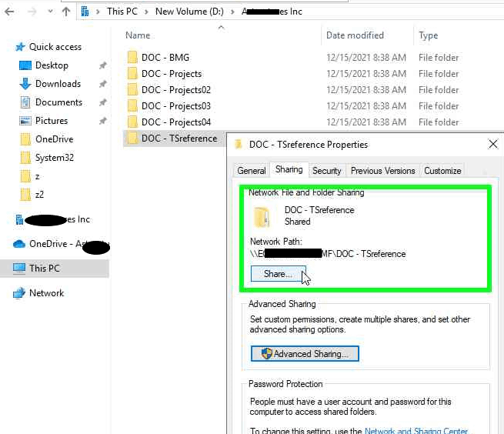Viewport: 504px width, 434px height.
Task: Open Documents in the navigation pane
Action: click(x=58, y=102)
